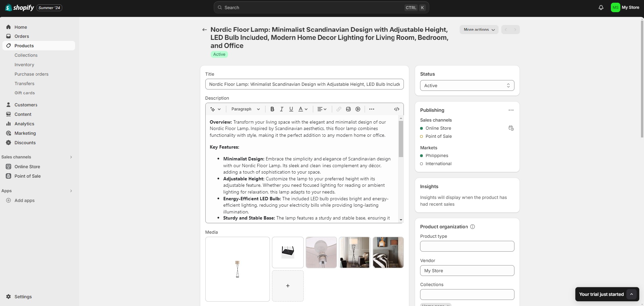The image size is (644, 306).
Task: Click the page vertical scrollbar
Action: pyautogui.click(x=642, y=78)
